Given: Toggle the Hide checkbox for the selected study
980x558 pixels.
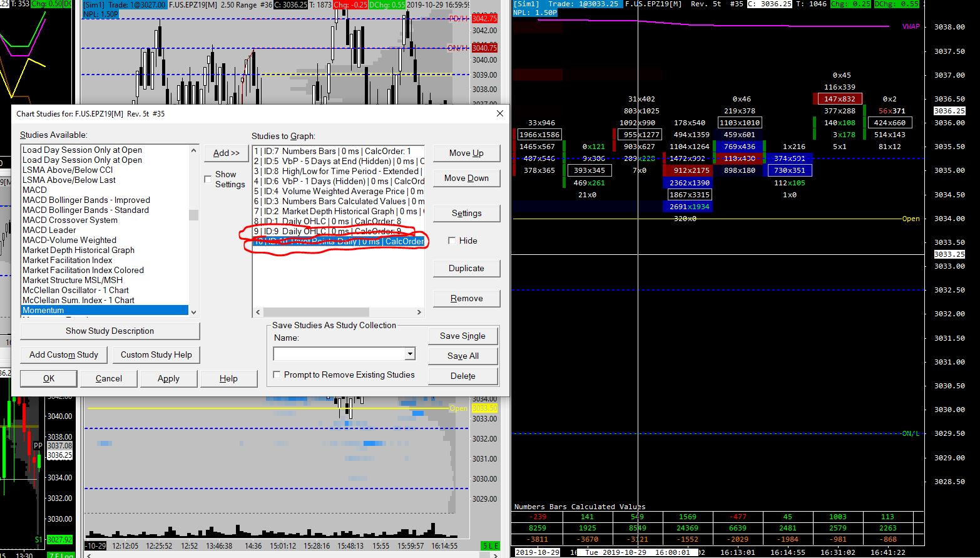Looking at the screenshot, I should pos(452,240).
